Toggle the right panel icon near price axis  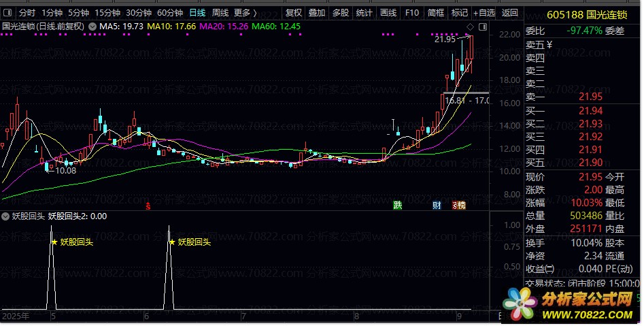(x=483, y=27)
